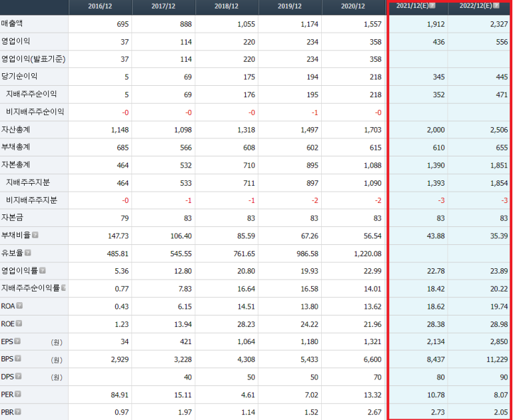Click the 2022/12(E) 영업이익 value 556
Screen dimensions: 515x420
(502, 42)
